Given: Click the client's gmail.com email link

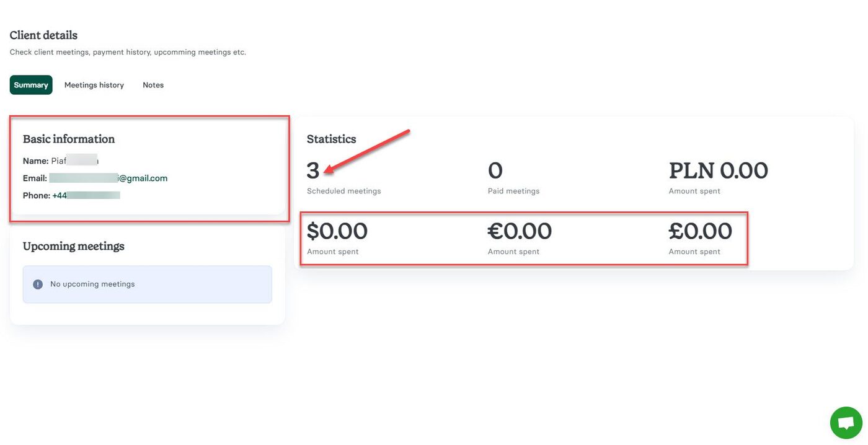Looking at the screenshot, I should (x=108, y=178).
